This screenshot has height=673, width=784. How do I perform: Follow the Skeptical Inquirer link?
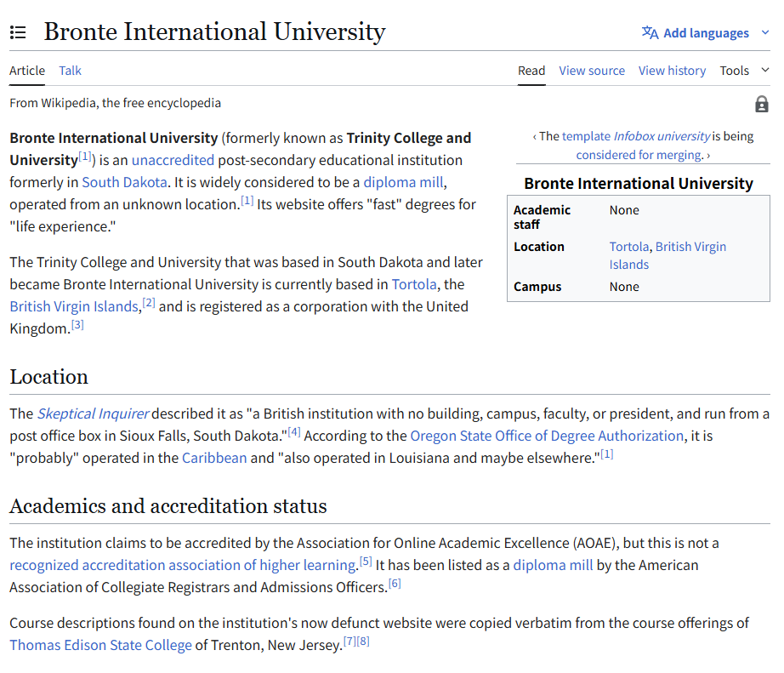point(92,413)
